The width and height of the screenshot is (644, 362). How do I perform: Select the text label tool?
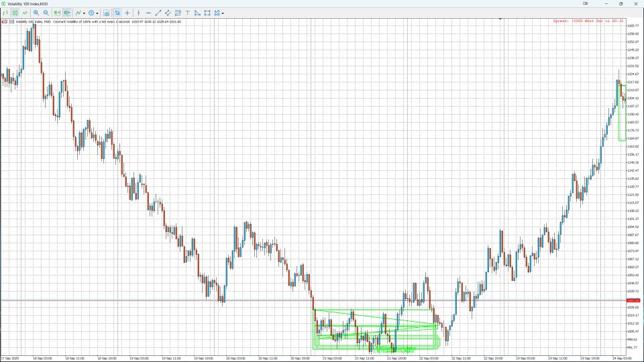pos(188,13)
